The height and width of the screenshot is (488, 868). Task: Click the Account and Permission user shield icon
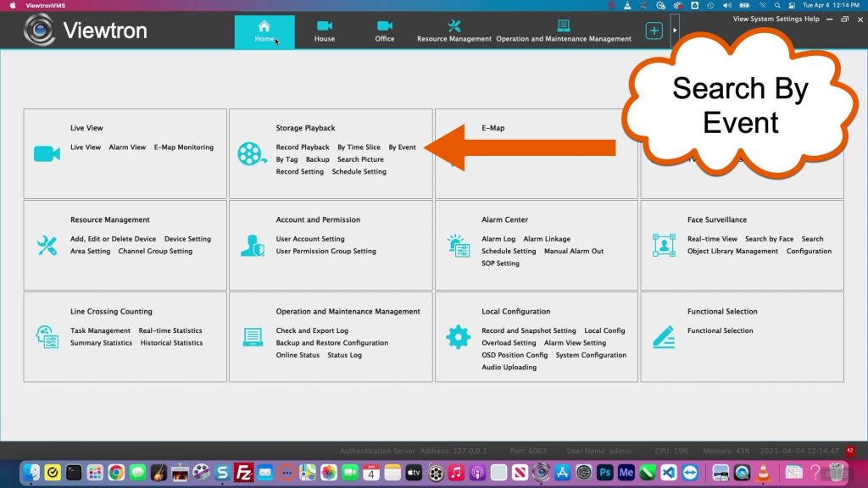coord(253,245)
